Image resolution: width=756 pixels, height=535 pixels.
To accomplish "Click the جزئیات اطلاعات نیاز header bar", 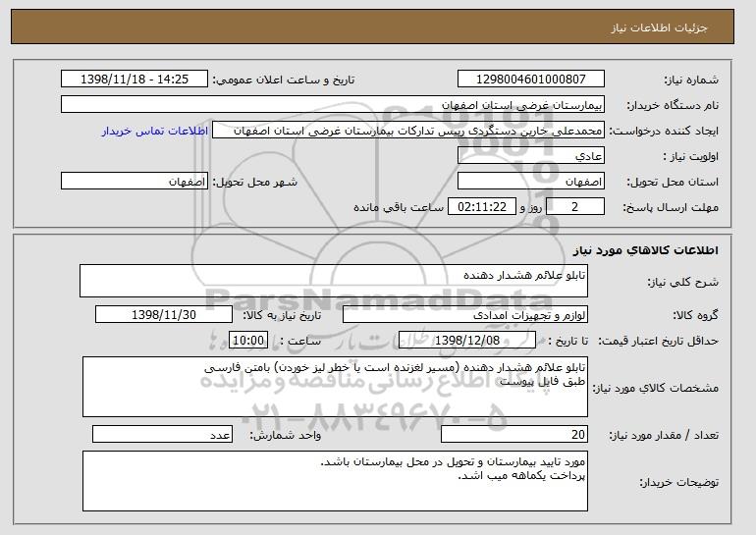I will tap(372, 27).
